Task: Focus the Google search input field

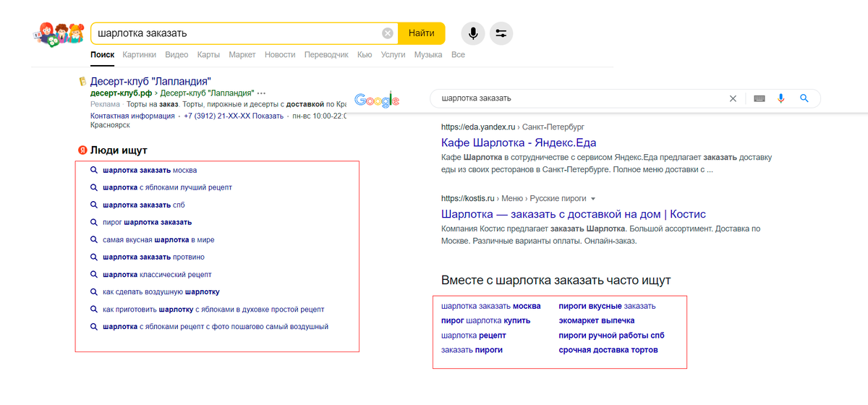Action: tap(579, 98)
